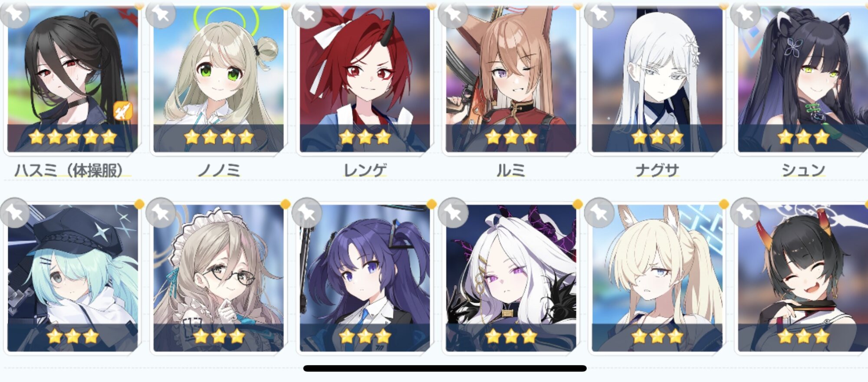Toggle pin icon on the ハスミ（体操服） card
This screenshot has width=868, height=382.
15,14
